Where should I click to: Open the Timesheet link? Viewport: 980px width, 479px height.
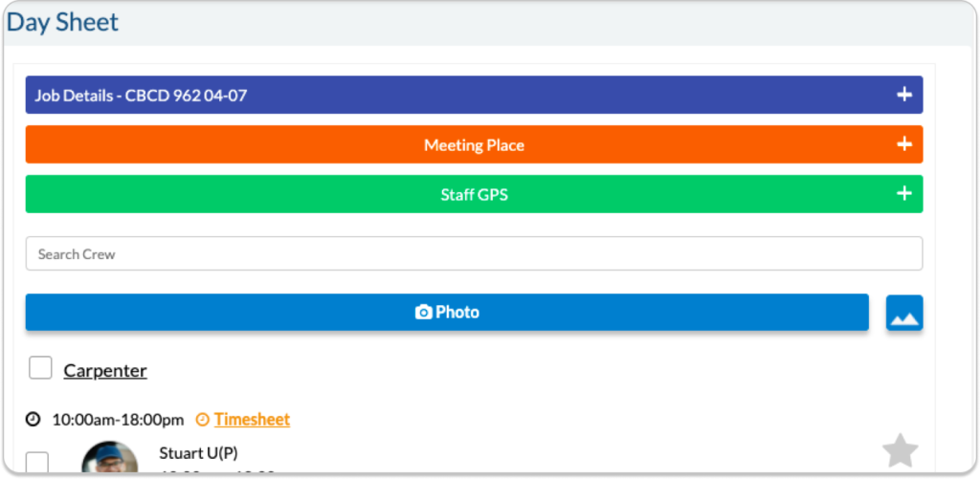pyautogui.click(x=252, y=420)
